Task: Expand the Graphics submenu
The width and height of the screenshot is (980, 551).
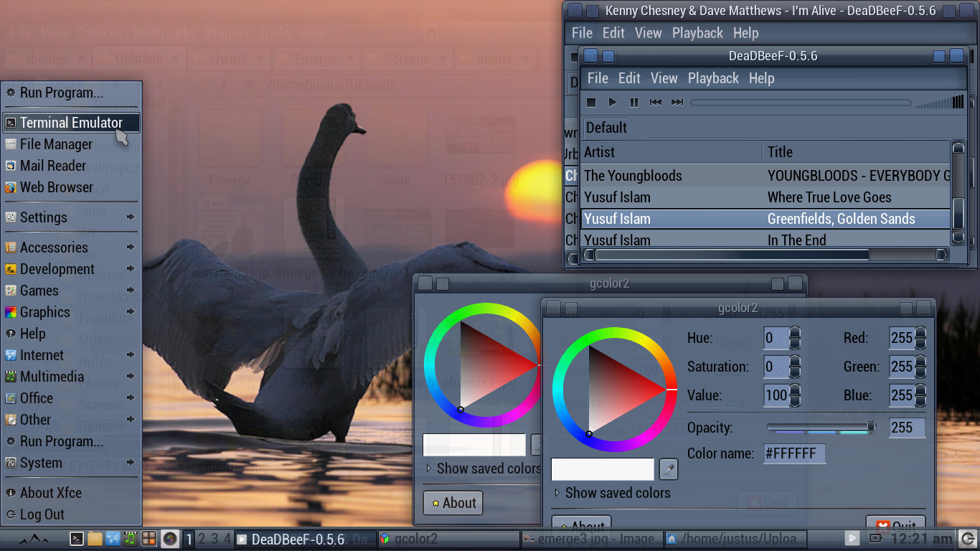Action: click(x=71, y=312)
